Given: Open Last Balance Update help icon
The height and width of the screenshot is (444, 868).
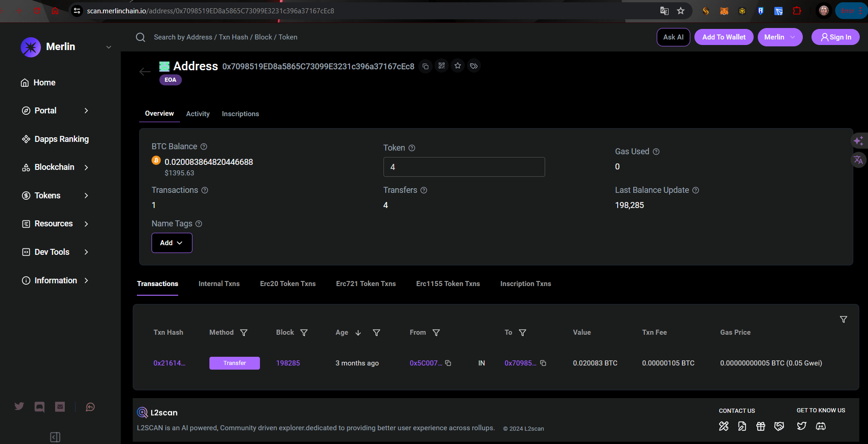Looking at the screenshot, I should click(x=696, y=190).
